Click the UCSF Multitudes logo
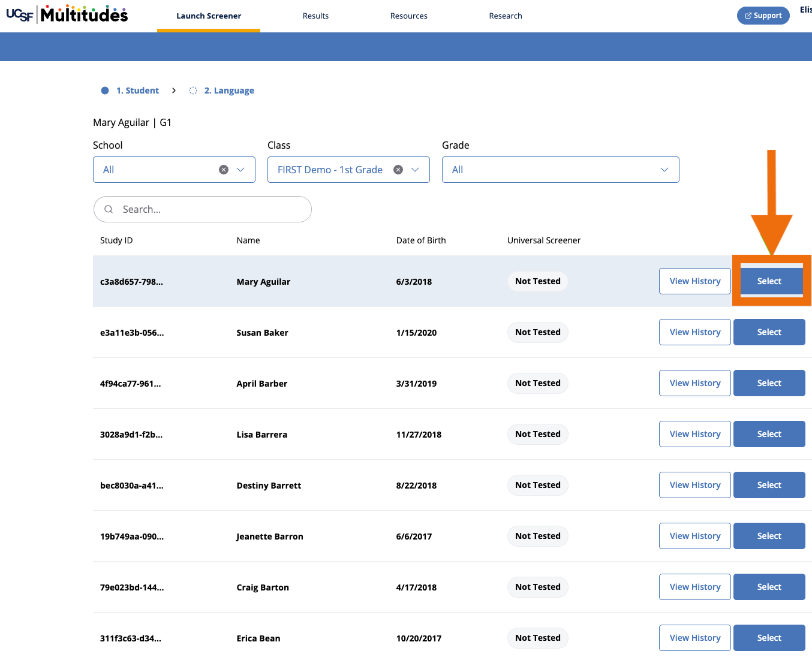812x663 pixels. pos(67,14)
